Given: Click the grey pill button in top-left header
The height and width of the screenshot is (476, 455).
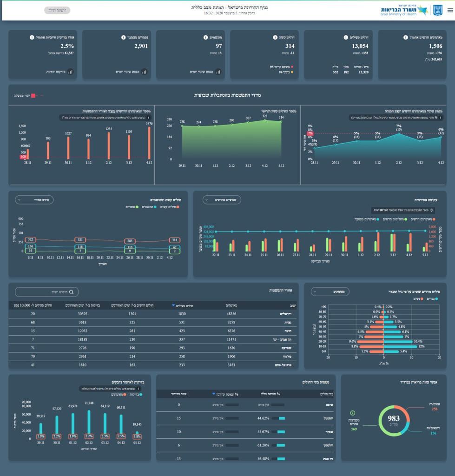Looking at the screenshot, I should click(57, 10).
